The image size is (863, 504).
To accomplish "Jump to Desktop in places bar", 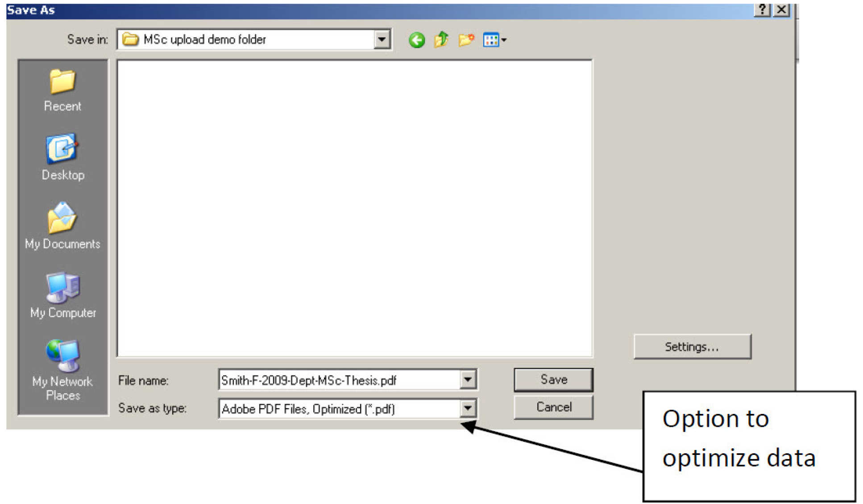I will (62, 157).
